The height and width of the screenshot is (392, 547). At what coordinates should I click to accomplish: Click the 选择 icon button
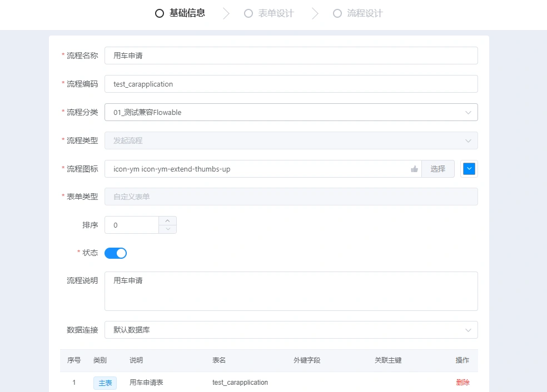pos(438,169)
